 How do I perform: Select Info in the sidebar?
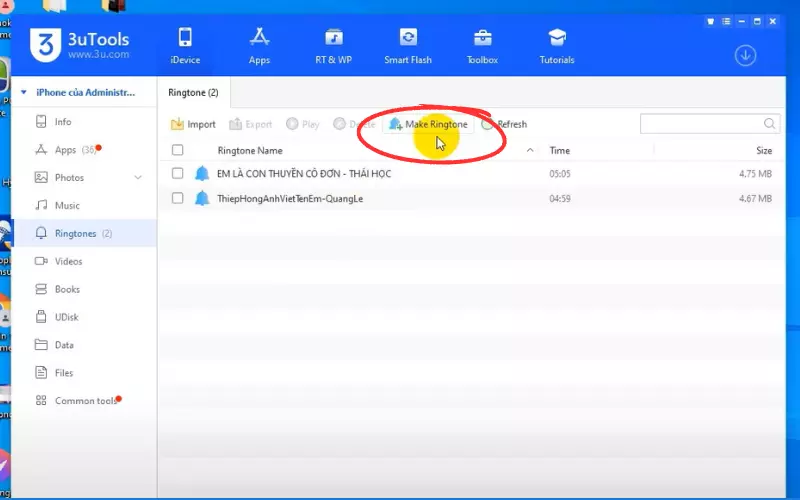84,121
